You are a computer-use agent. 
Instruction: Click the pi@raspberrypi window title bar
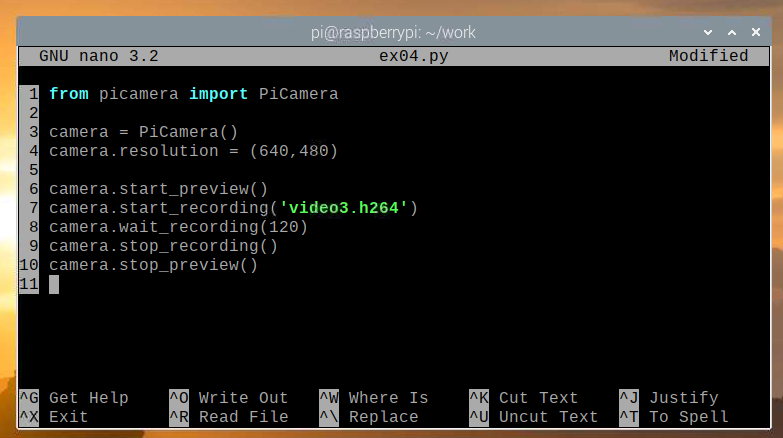coord(392,33)
